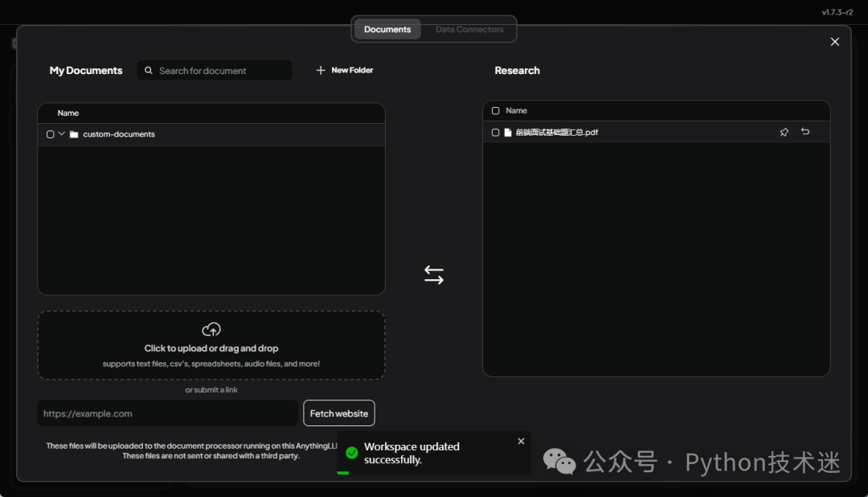Image resolution: width=868 pixels, height=497 pixels.
Task: Click the 'or submit a link' text
Action: [x=211, y=390]
